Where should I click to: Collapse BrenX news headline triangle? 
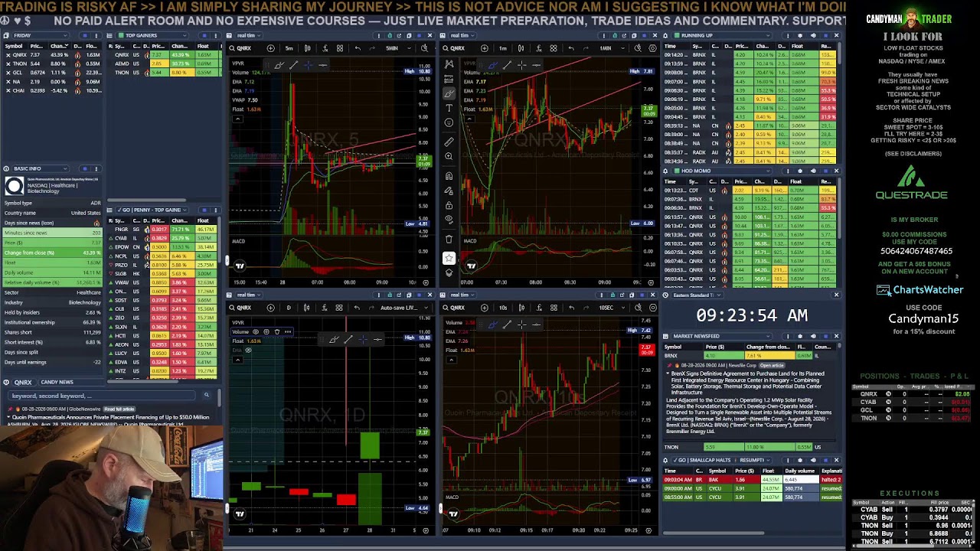tap(668, 373)
